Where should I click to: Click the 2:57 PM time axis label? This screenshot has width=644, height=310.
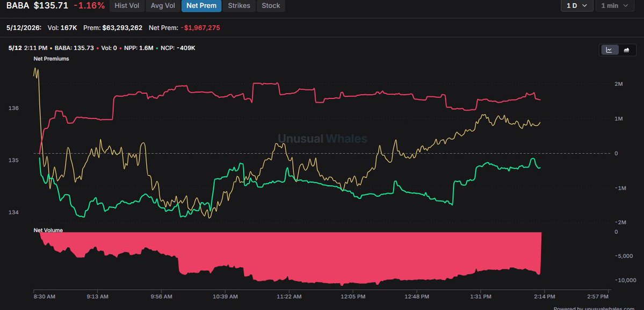(598, 297)
